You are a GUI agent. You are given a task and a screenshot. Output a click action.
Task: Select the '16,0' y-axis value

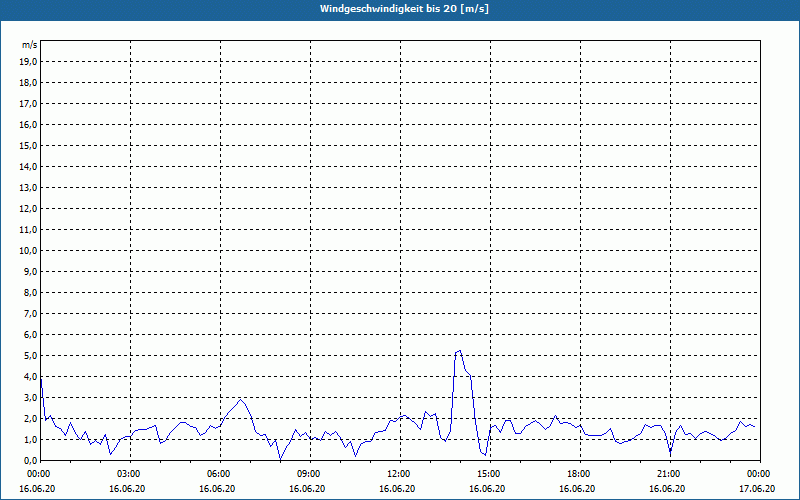[29, 124]
